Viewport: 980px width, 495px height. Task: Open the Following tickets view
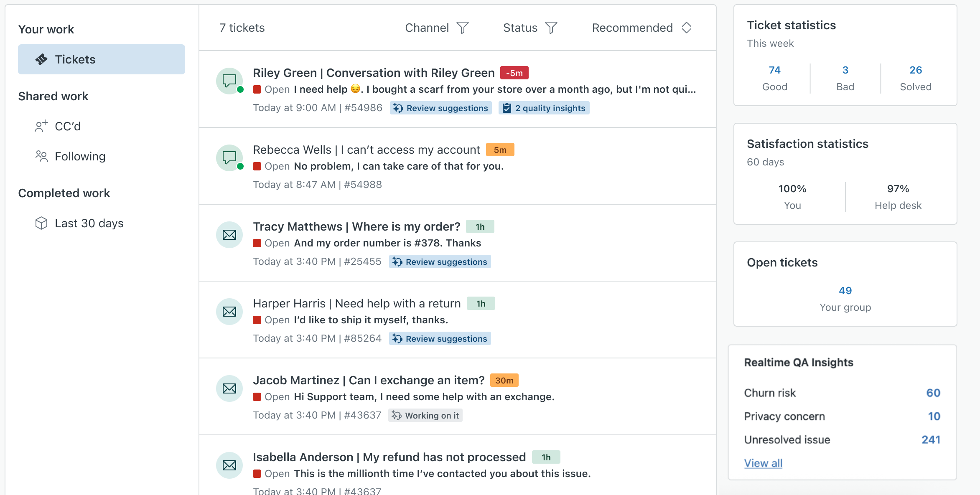tap(80, 156)
